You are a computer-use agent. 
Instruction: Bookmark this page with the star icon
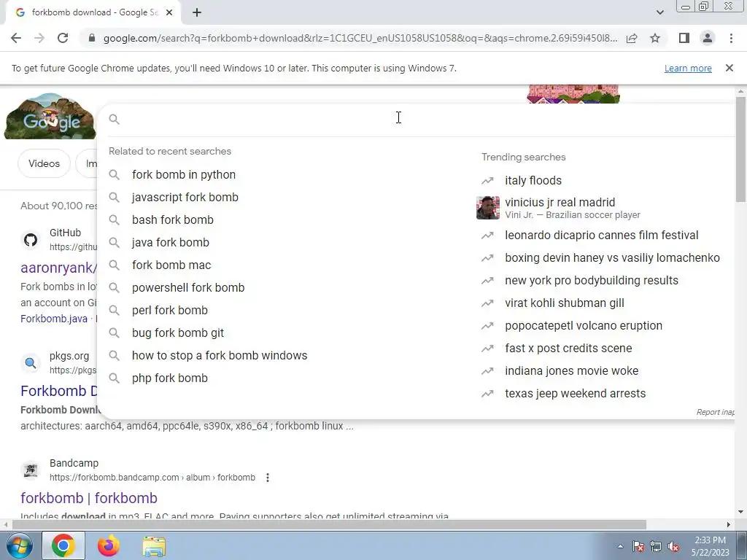655,38
